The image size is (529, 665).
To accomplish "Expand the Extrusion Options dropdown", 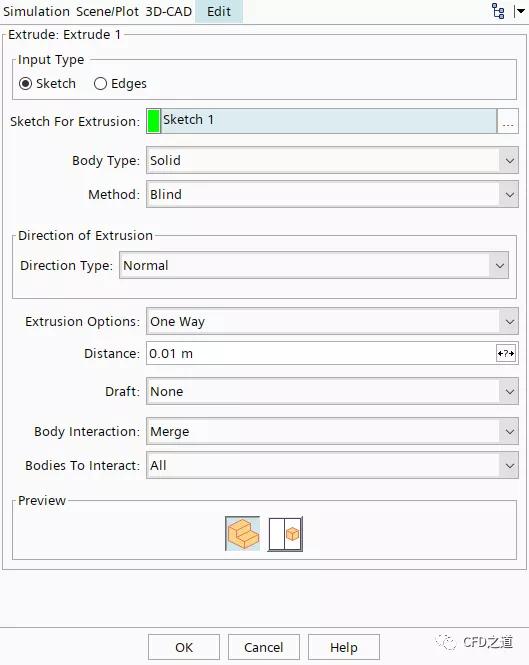I will [x=332, y=321].
